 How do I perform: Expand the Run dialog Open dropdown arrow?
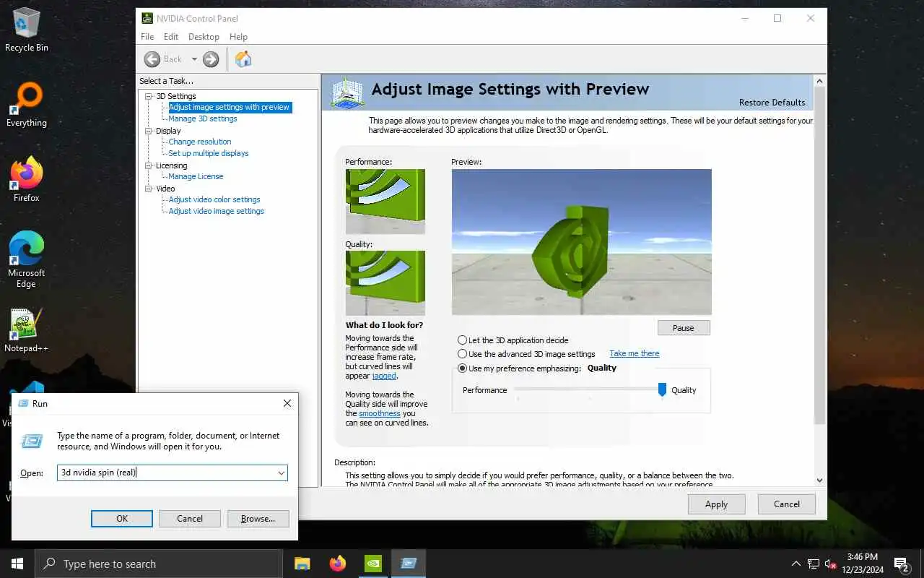pyautogui.click(x=281, y=473)
